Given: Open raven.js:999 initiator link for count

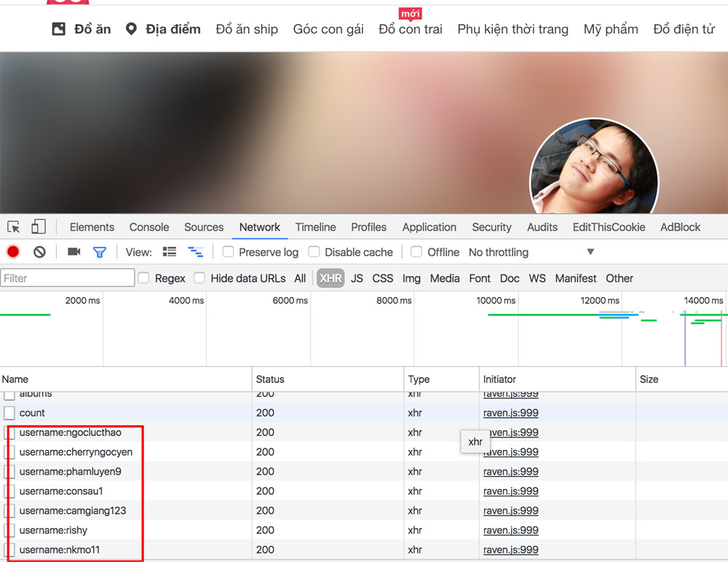Looking at the screenshot, I should click(511, 413).
